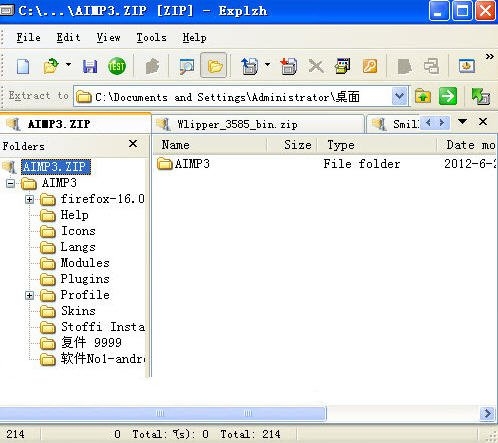Click the add files icon with the red arrow
Viewport: 498px width, 443px height.
289,66
